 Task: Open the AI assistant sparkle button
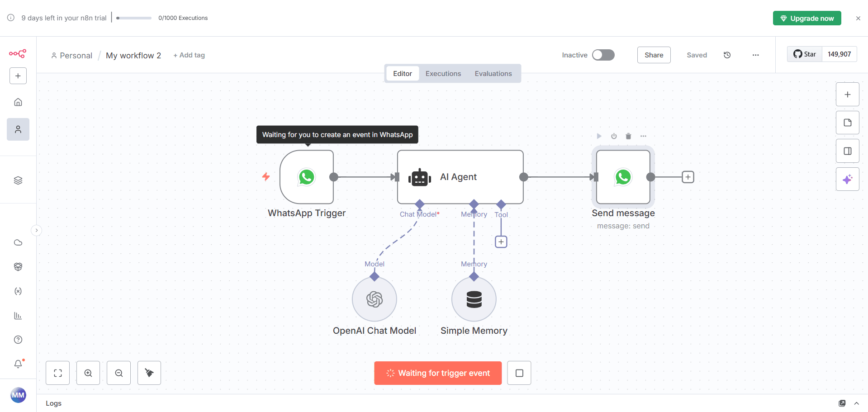tap(847, 179)
